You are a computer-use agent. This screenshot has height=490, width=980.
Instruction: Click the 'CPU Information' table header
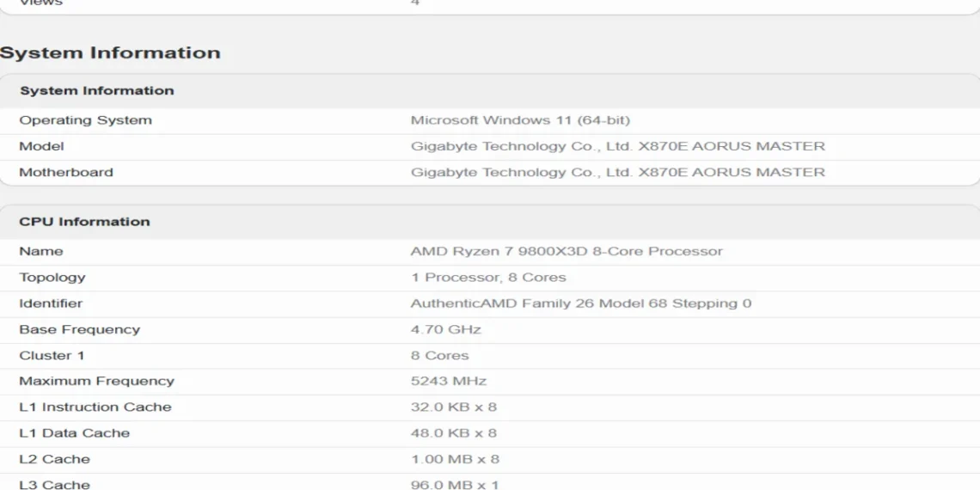point(84,222)
